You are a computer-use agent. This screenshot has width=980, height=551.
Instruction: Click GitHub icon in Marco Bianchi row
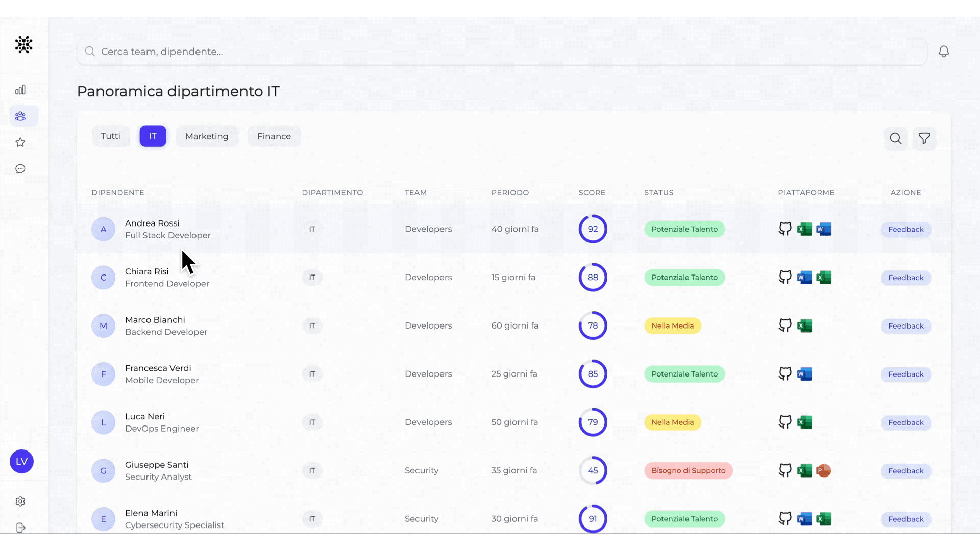785,325
